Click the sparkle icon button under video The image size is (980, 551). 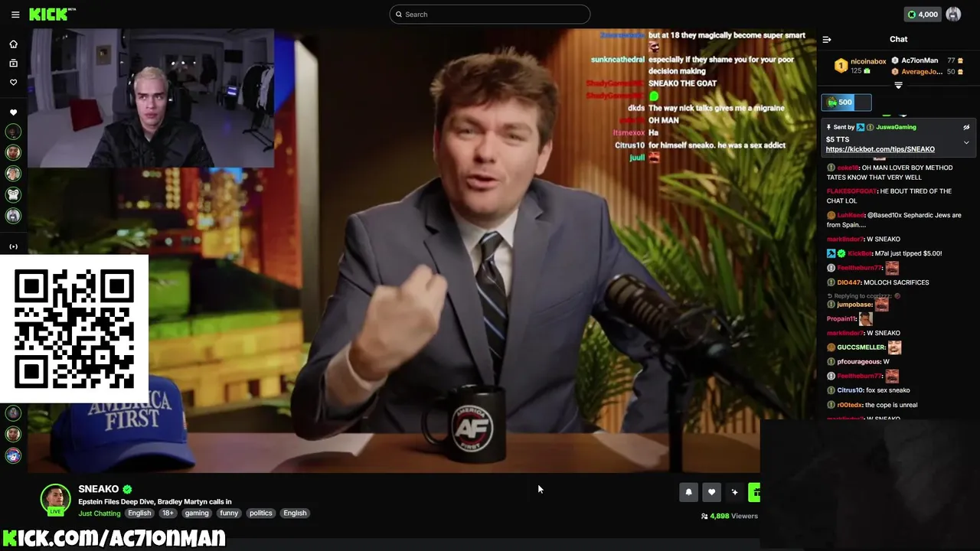(x=734, y=492)
